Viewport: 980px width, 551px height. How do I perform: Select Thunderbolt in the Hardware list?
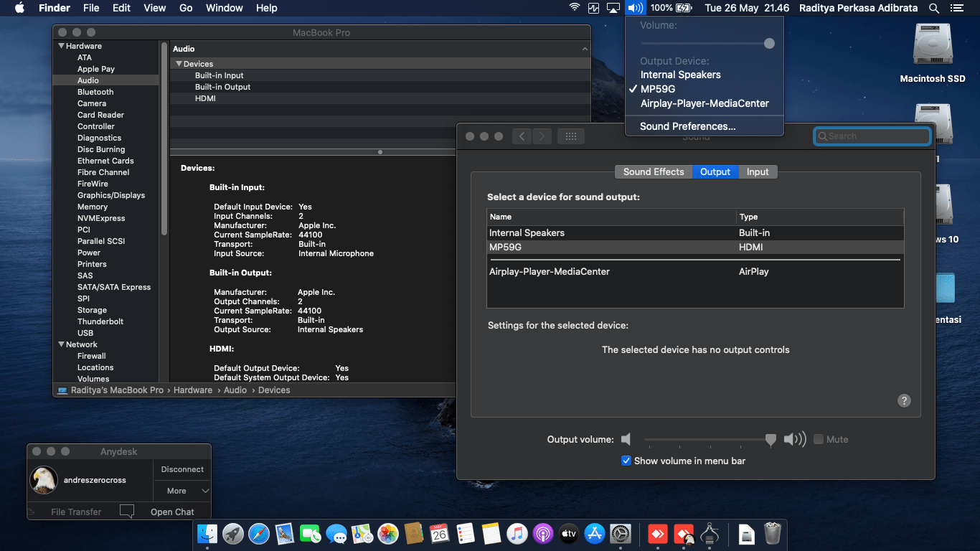100,321
